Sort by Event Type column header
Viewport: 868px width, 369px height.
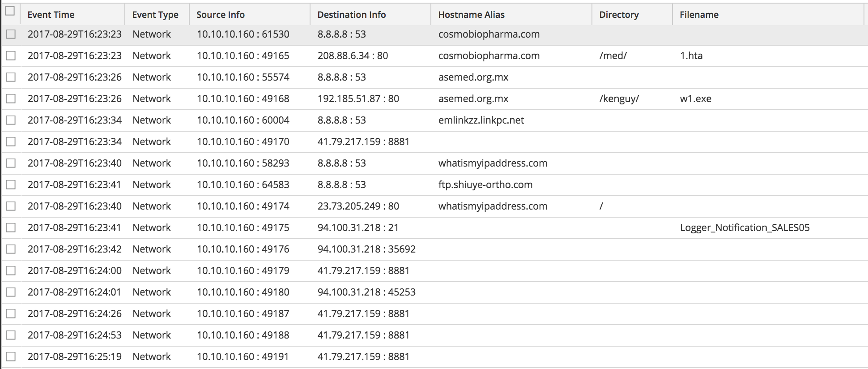coord(155,15)
